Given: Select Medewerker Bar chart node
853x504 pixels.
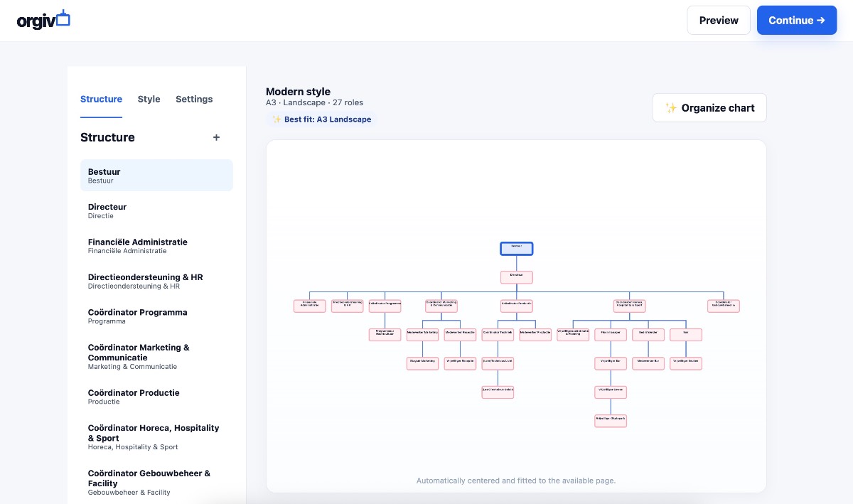Looking at the screenshot, I should point(648,363).
